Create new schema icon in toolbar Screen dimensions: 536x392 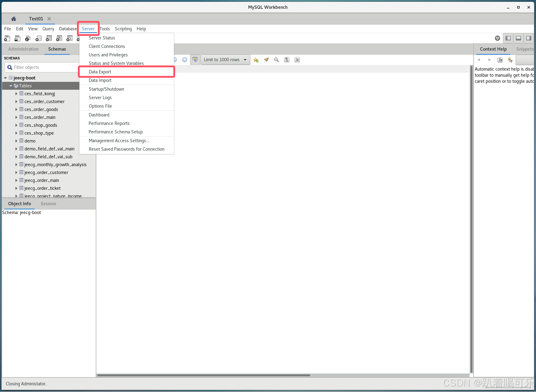pyautogui.click(x=38, y=38)
